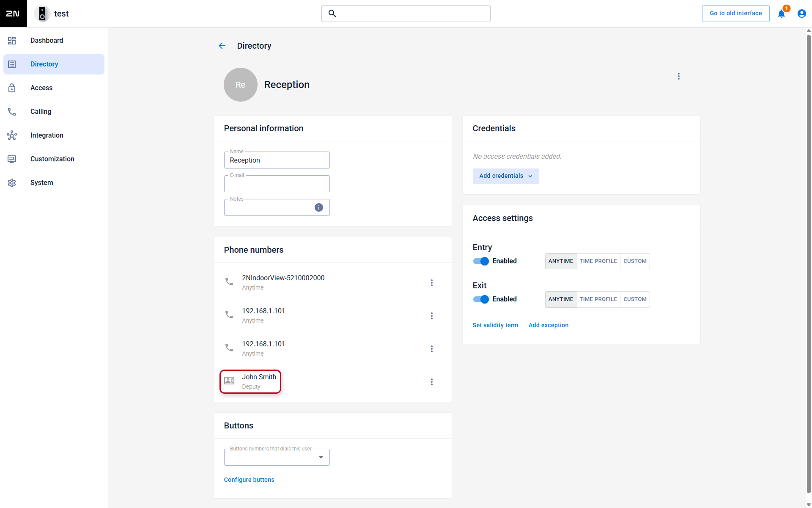Expand the Add credentials dropdown
Viewport: 812px width, 508px height.
pyautogui.click(x=506, y=176)
